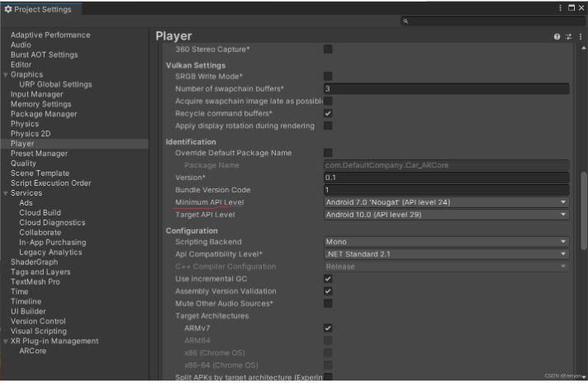Open the Player header three-dot menu

(579, 36)
